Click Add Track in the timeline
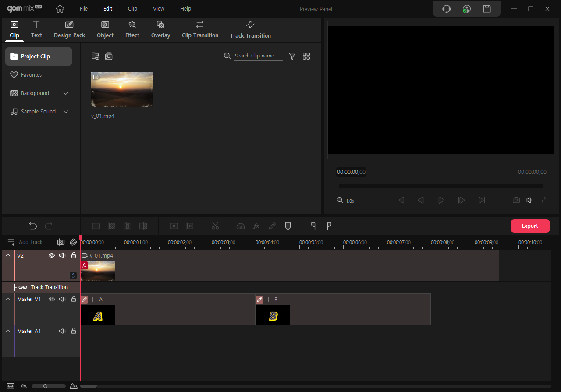Image resolution: width=561 pixels, height=392 pixels. coord(25,242)
